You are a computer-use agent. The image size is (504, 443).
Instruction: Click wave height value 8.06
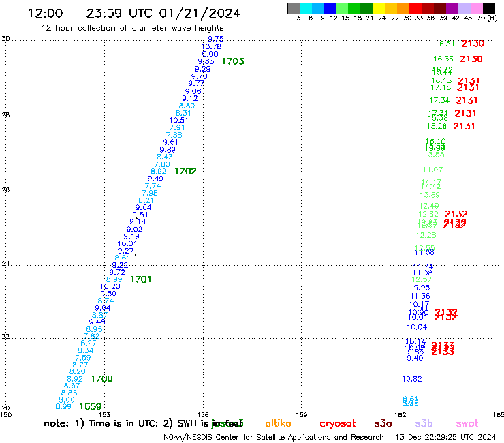[66, 400]
